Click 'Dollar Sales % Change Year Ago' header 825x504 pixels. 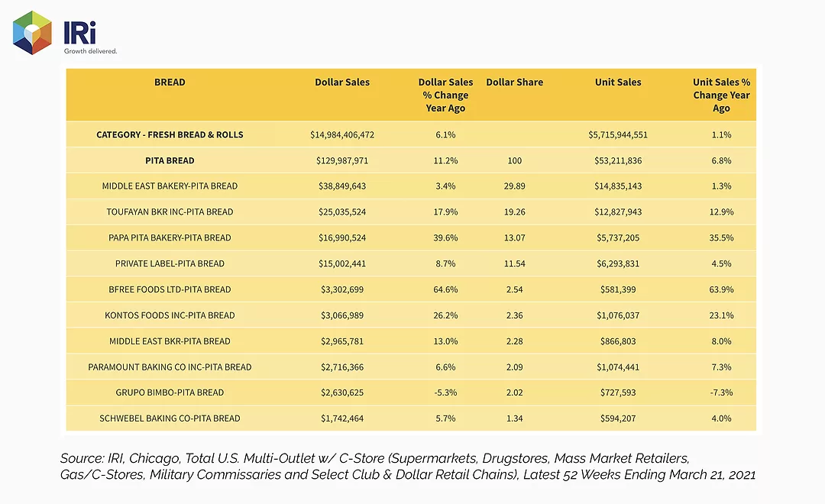pyautogui.click(x=445, y=95)
